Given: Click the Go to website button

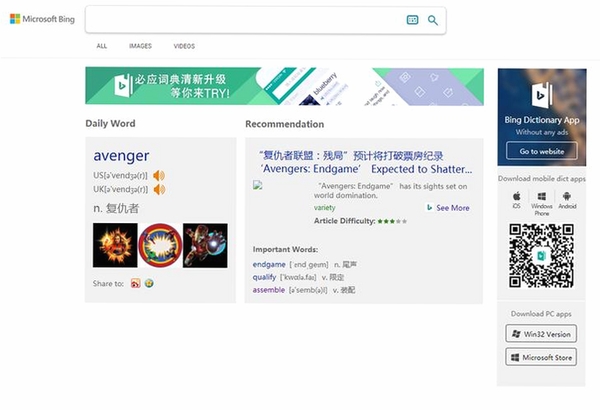Looking at the screenshot, I should [542, 151].
